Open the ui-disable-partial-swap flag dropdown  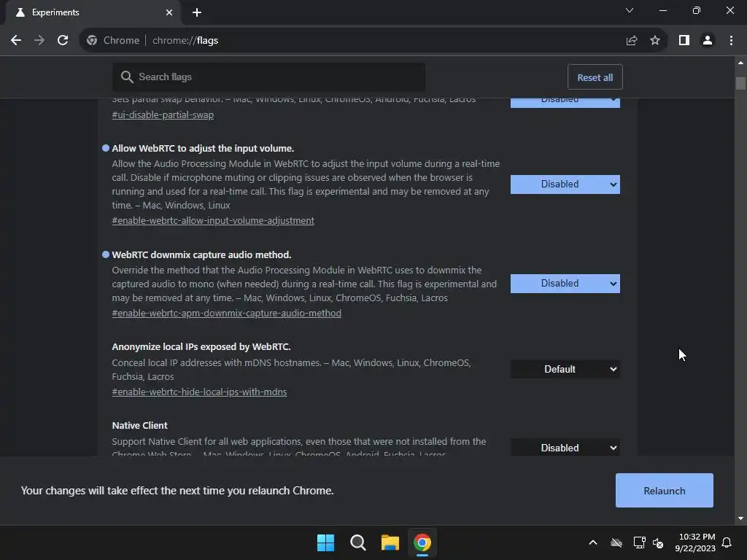[565, 102]
